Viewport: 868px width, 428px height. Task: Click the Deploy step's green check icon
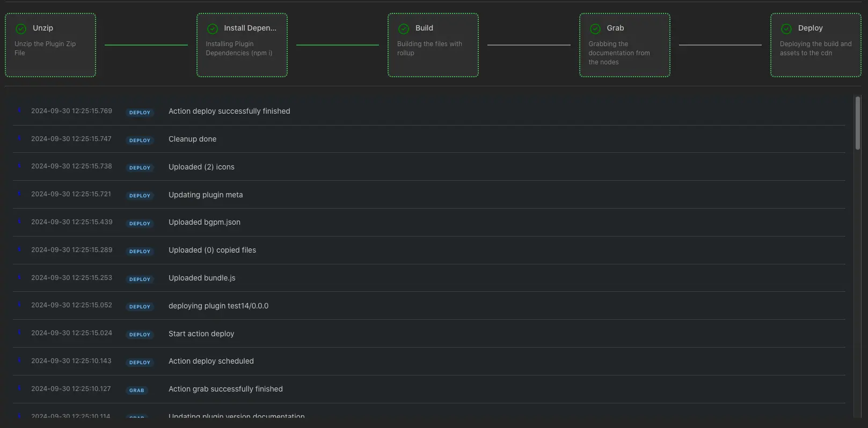tap(786, 29)
